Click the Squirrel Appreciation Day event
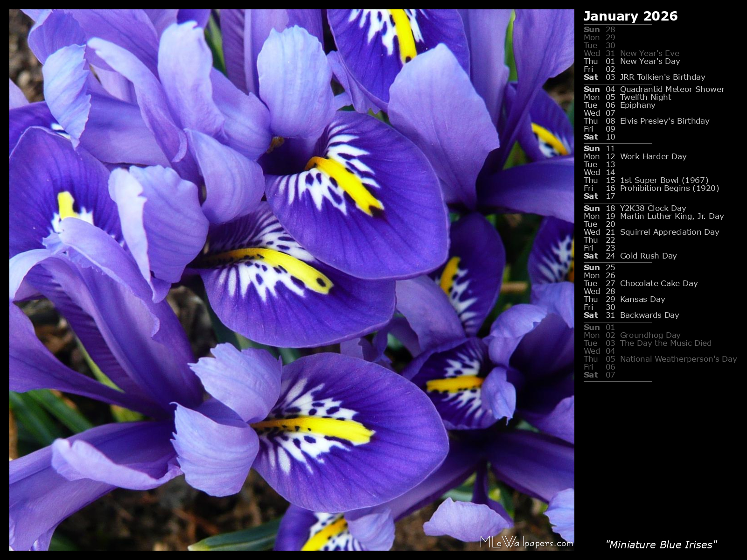Image resolution: width=747 pixels, height=560 pixels. pyautogui.click(x=669, y=232)
